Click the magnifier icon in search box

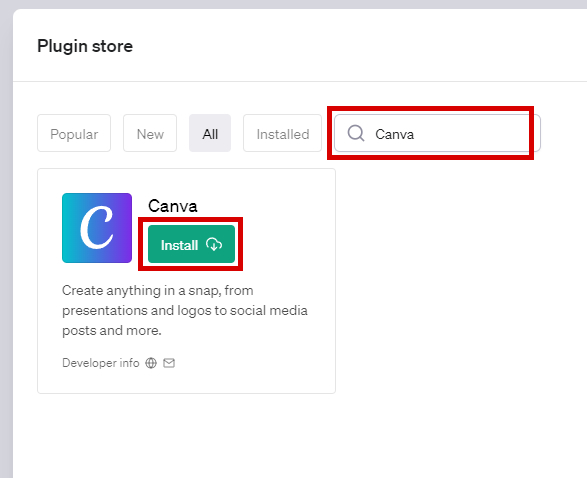(356, 133)
